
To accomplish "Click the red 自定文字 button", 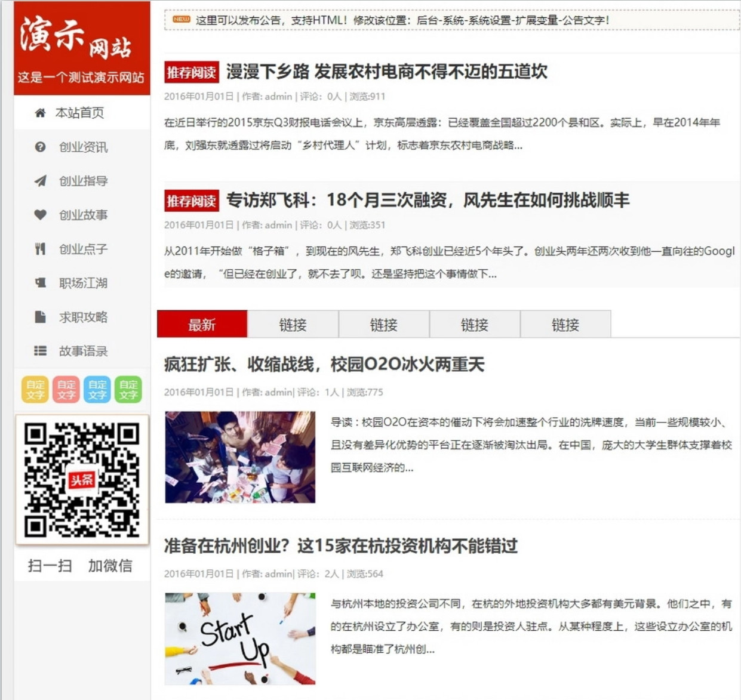I will click(x=66, y=390).
